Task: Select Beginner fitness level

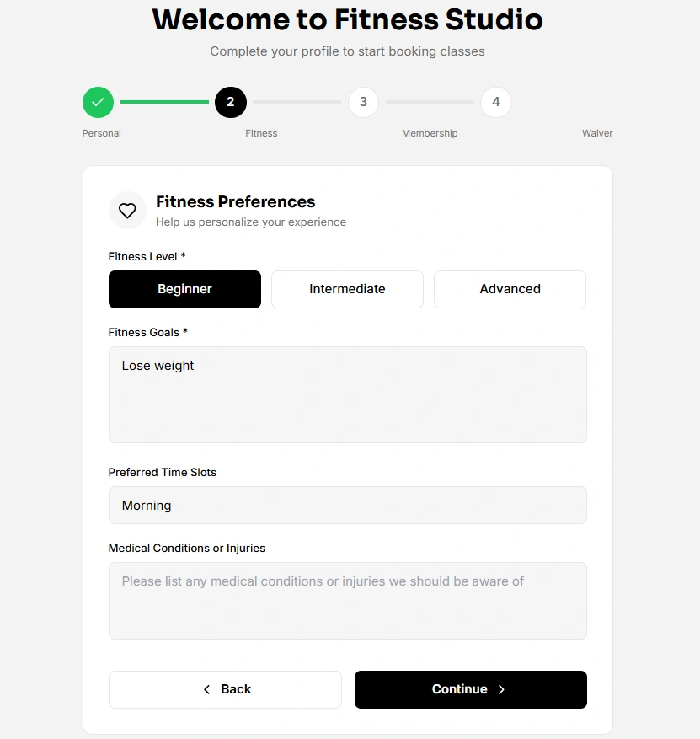Action: point(184,289)
